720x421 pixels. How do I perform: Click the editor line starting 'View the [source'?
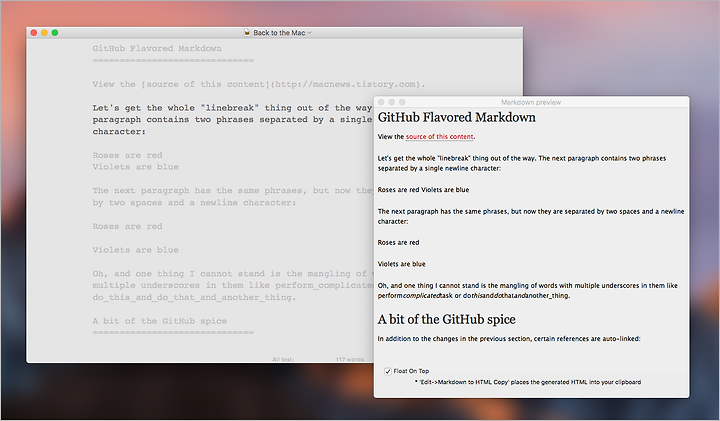(x=259, y=84)
